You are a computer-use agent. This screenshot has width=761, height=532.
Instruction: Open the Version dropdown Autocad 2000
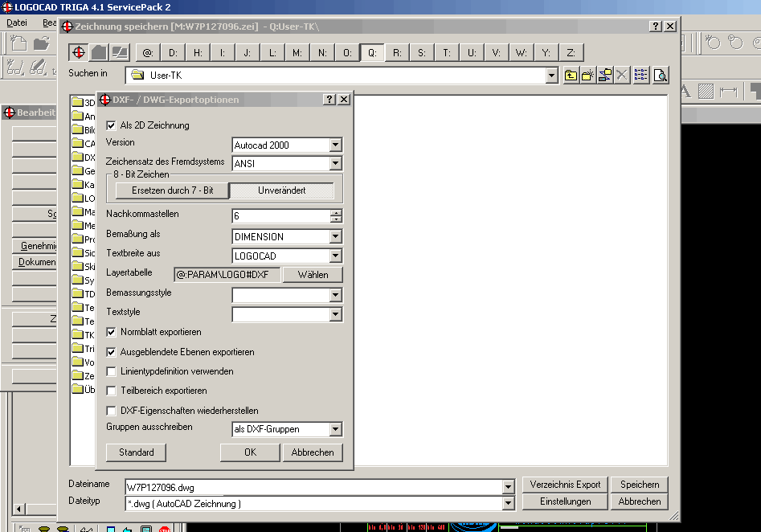(x=335, y=145)
